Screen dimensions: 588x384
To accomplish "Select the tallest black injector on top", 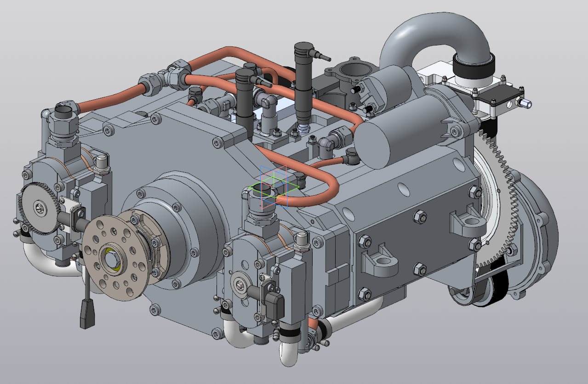I will (303, 83).
